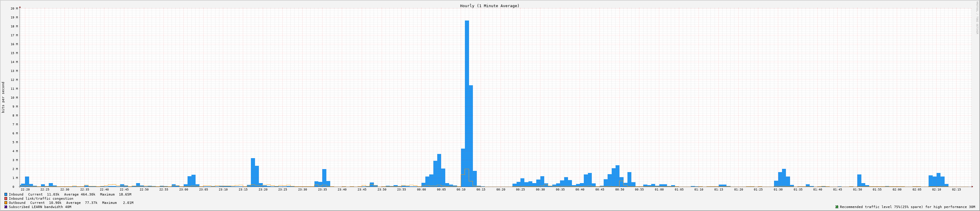Click the red arrow at x-axis end
This screenshot has width=980, height=211.
point(972,187)
